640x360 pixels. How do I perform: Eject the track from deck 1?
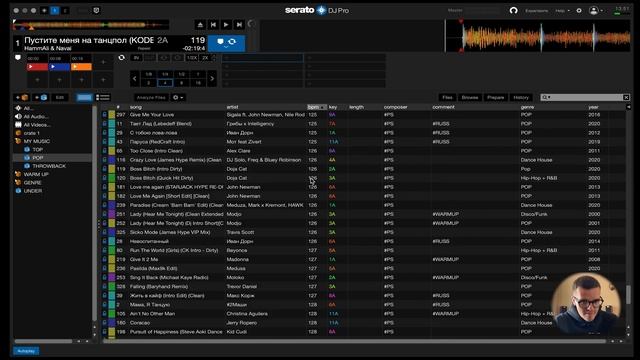click(200, 24)
